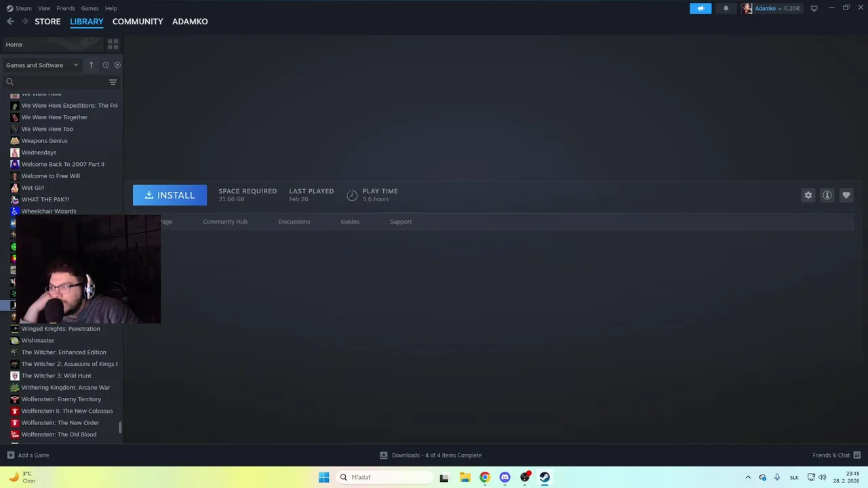Click the Windows taskbar search box
Screen dimensions: 868x488
(x=384, y=477)
